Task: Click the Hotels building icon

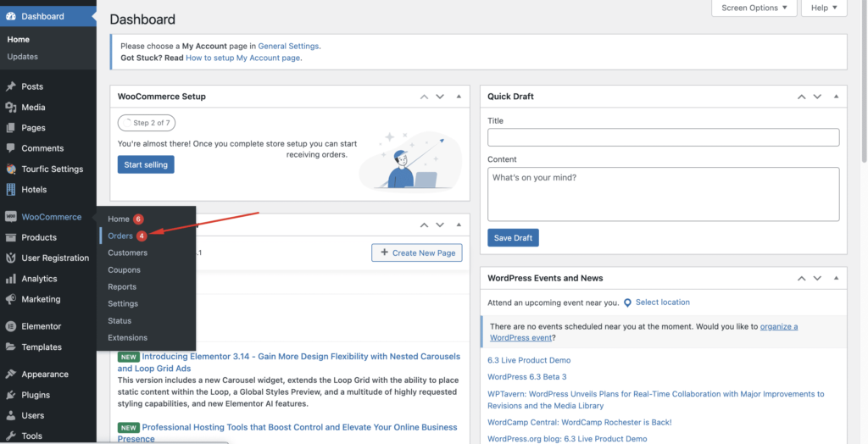Action: click(x=10, y=189)
